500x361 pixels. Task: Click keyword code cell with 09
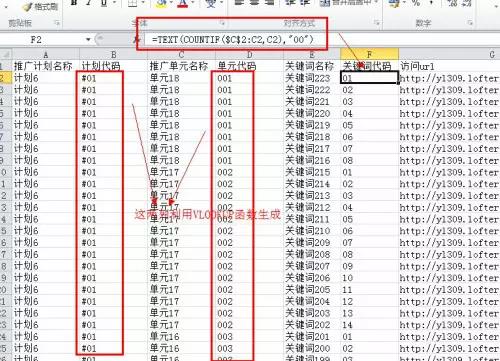point(369,266)
